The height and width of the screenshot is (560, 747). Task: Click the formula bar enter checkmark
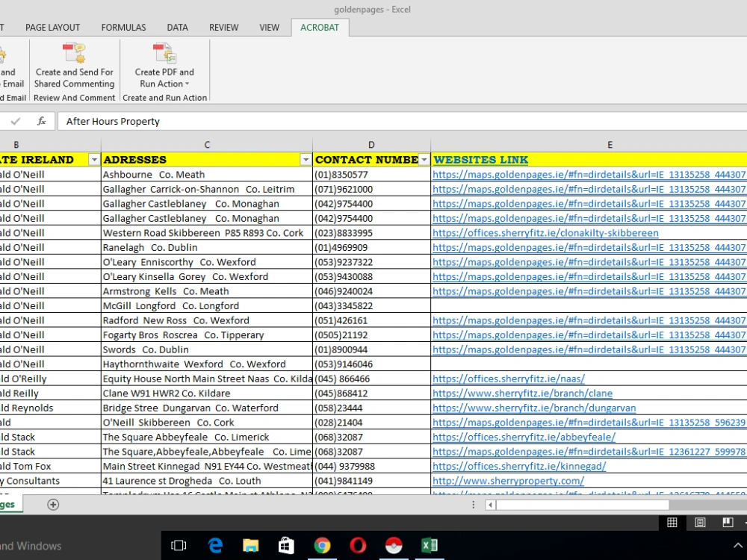click(15, 122)
